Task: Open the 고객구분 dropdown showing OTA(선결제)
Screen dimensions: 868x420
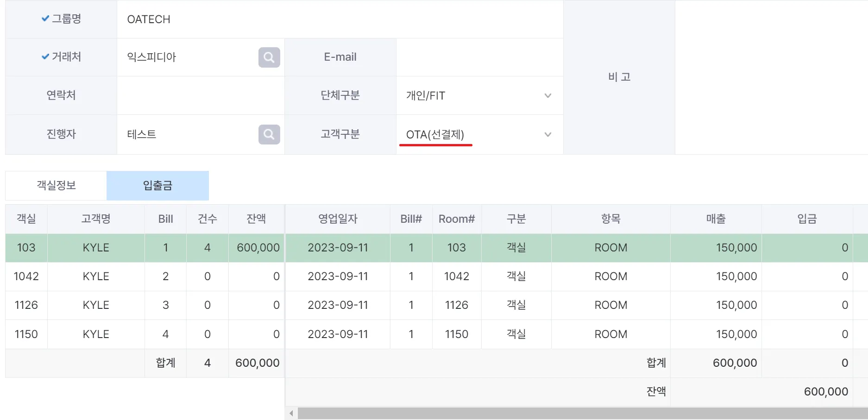Action: pos(479,135)
